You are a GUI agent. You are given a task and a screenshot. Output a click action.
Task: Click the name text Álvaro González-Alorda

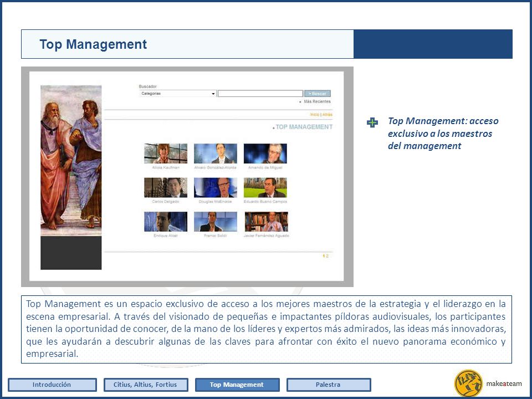coord(216,167)
